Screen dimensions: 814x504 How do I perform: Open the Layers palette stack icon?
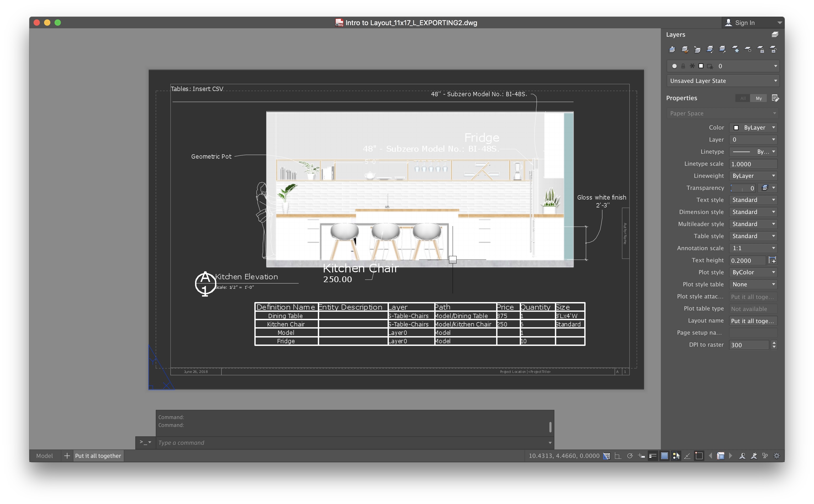775,35
